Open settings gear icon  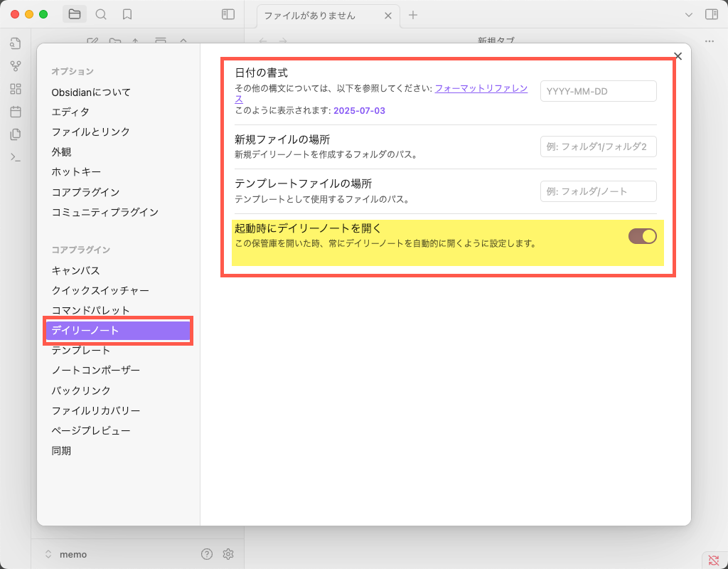tap(227, 553)
